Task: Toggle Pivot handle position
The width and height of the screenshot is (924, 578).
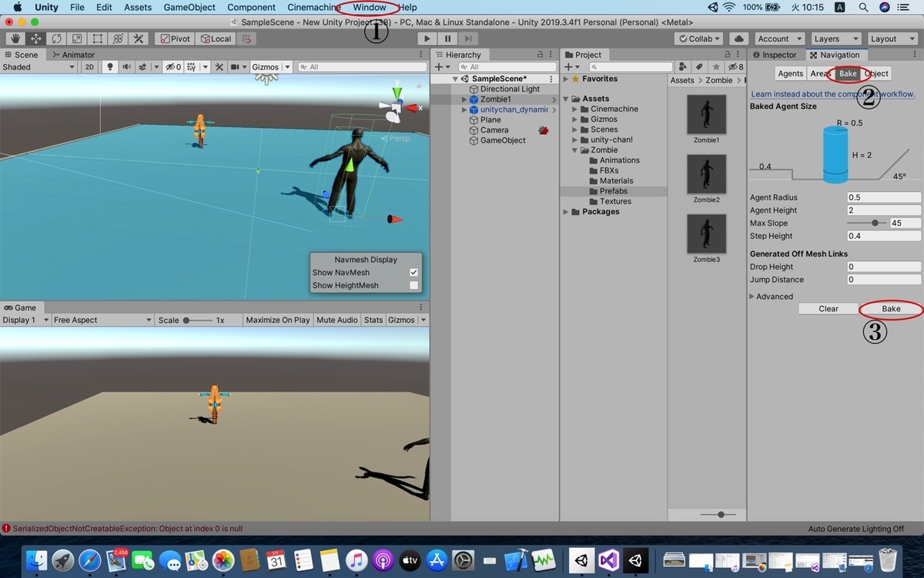Action: [175, 39]
